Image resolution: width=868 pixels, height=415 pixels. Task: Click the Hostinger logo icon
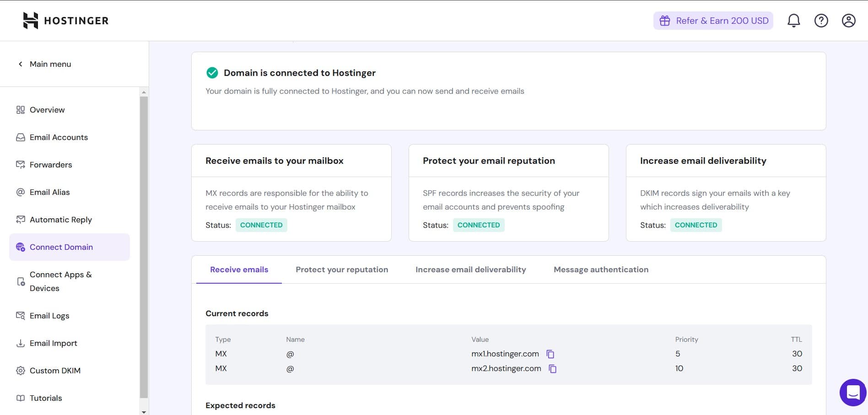31,21
